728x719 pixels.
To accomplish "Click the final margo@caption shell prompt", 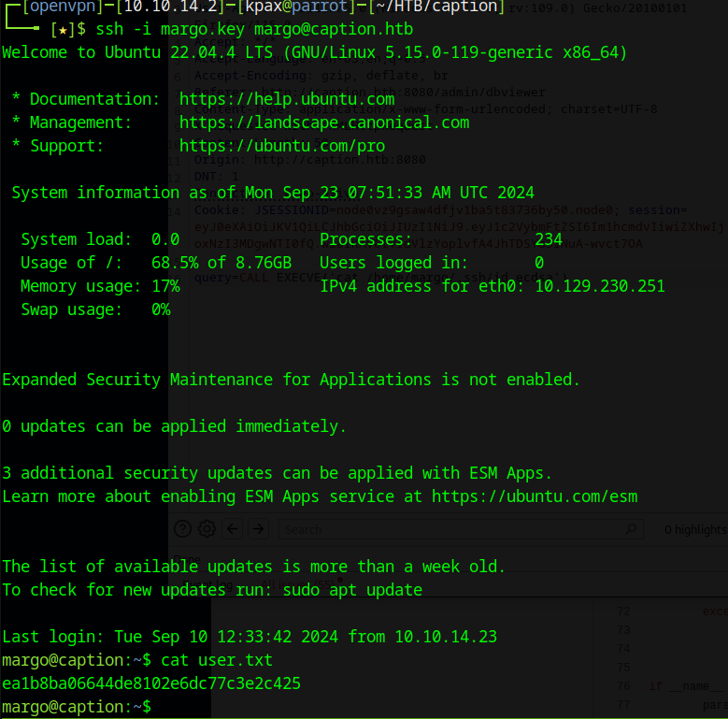I will (75, 707).
